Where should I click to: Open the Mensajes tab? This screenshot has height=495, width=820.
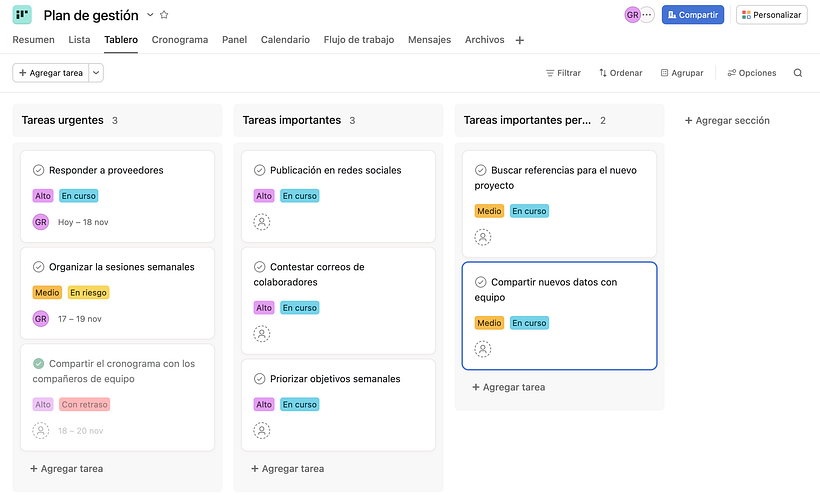[x=429, y=40]
